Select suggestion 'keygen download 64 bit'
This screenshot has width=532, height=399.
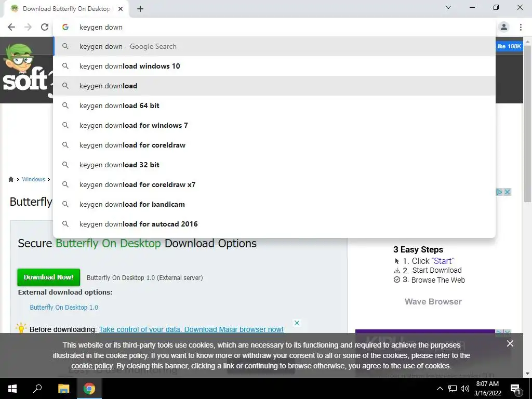(274, 105)
